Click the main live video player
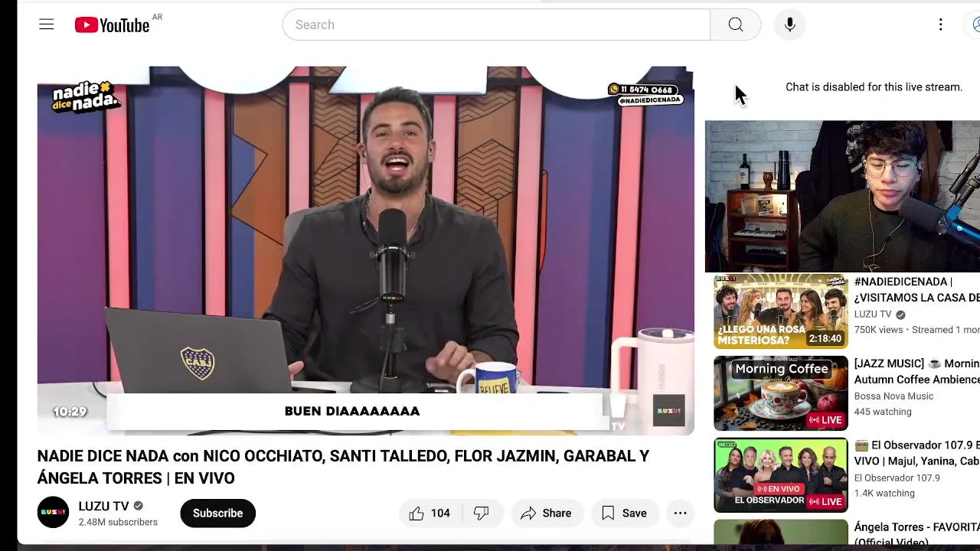Viewport: 980px width, 551px height. pos(365,250)
